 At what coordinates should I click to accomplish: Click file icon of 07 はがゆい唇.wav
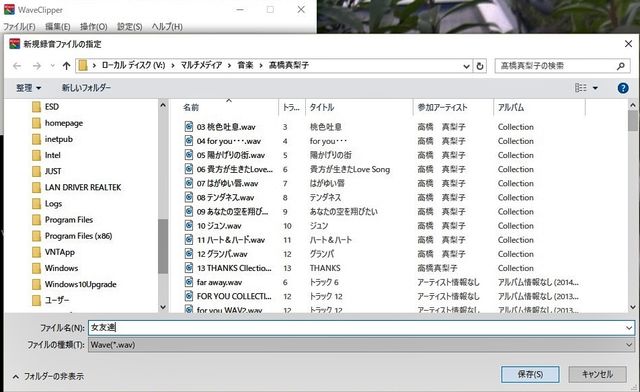coord(189,183)
